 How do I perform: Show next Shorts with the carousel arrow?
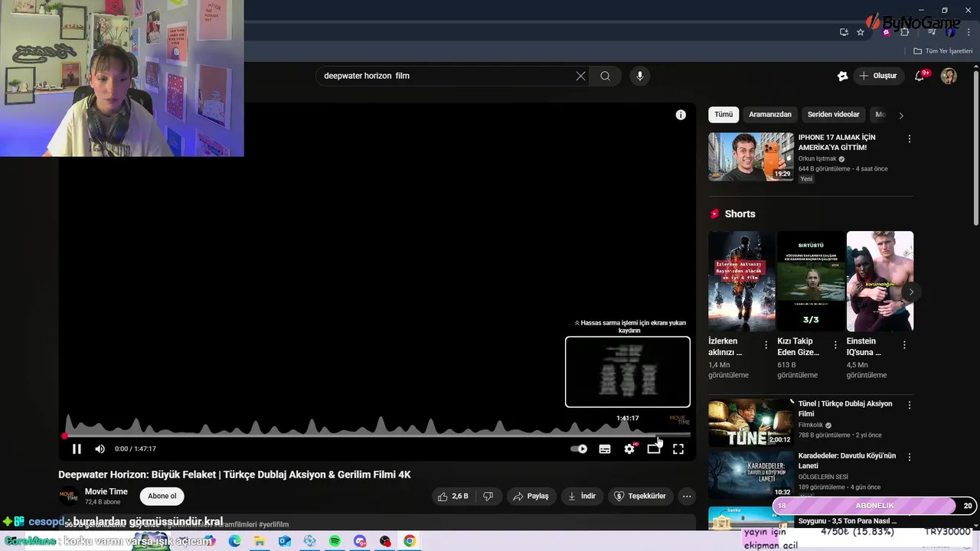pyautogui.click(x=911, y=292)
